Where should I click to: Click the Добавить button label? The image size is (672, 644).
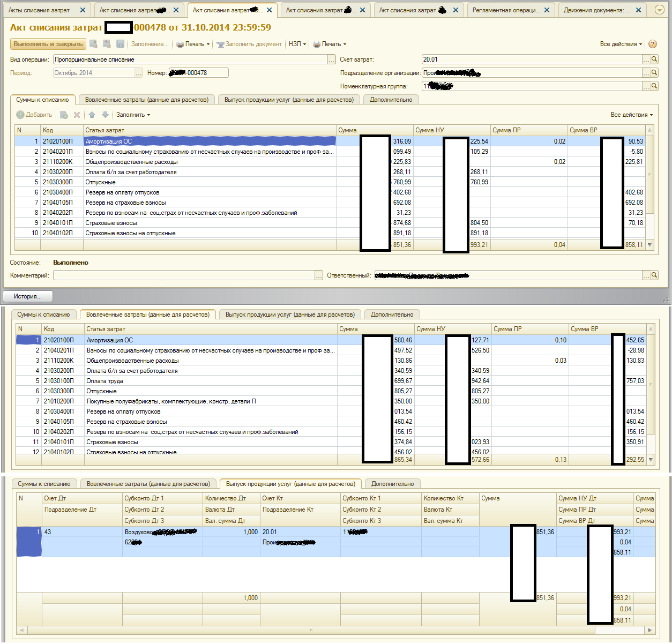point(39,115)
